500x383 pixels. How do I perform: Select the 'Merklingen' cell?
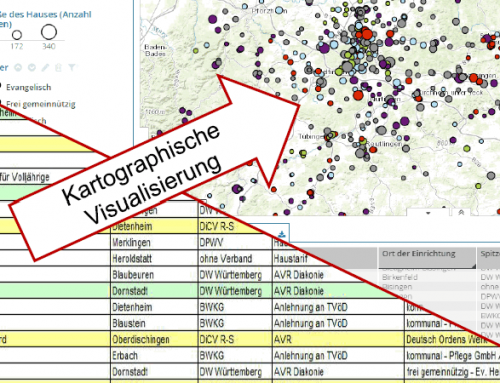point(154,242)
